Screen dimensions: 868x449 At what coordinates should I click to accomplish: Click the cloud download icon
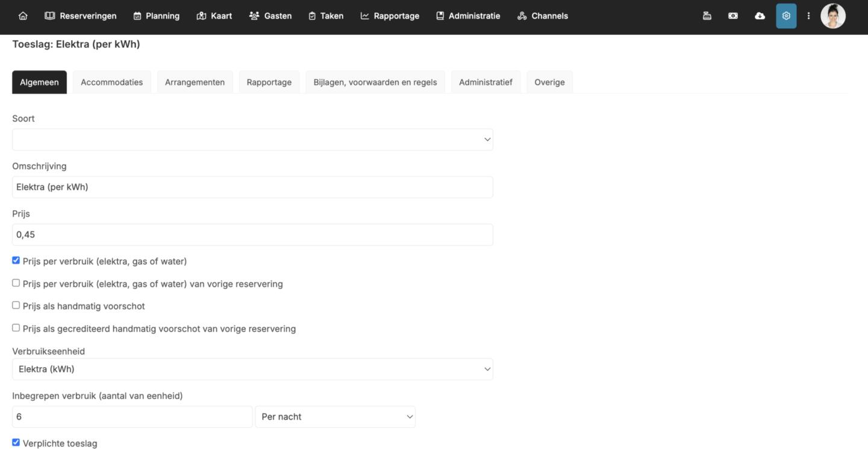[x=760, y=16]
